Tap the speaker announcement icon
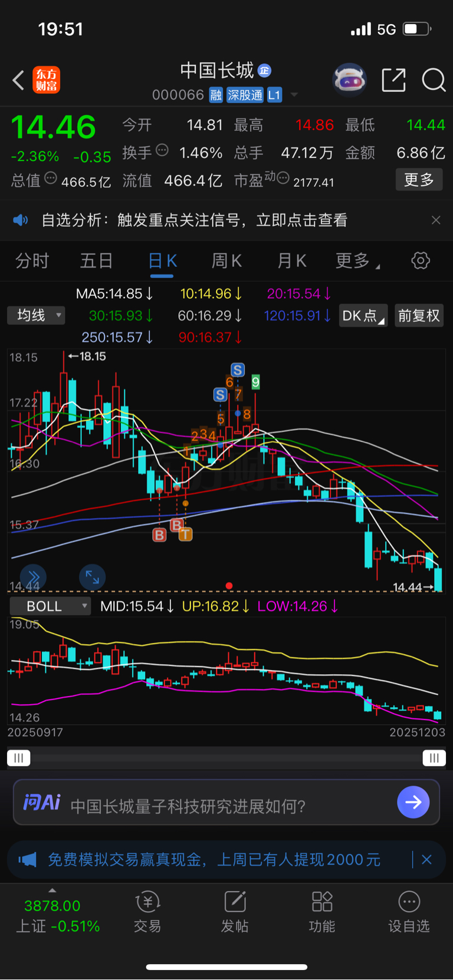Screen dimensions: 453x980 pos(21,220)
